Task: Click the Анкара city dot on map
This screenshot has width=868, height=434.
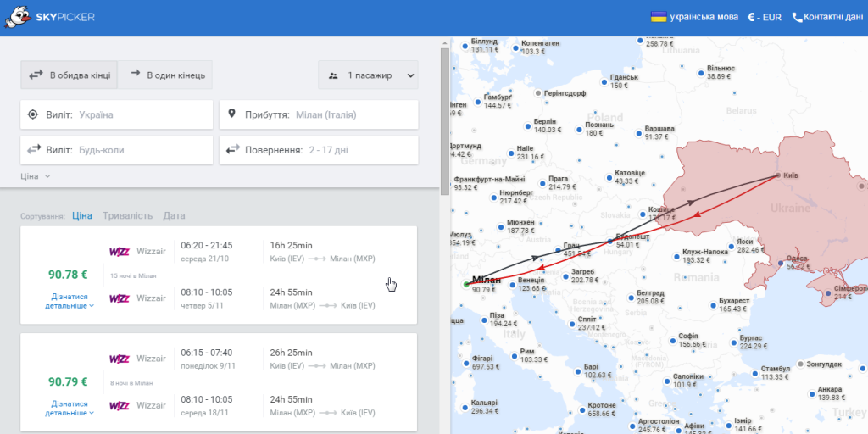Action: point(811,393)
